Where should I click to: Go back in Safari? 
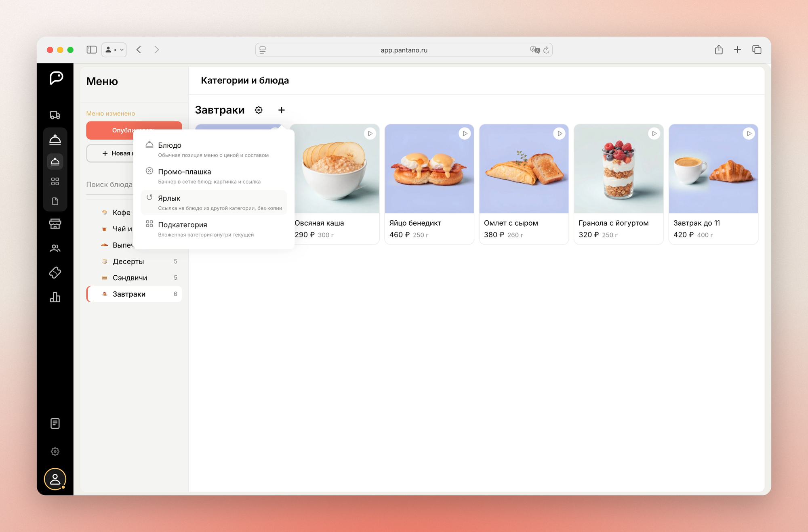pos(139,50)
